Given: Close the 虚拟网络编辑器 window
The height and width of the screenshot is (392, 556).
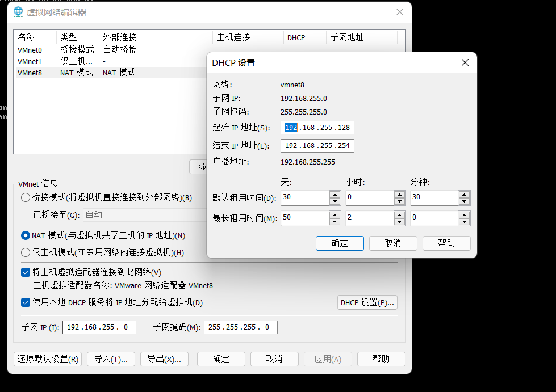Looking at the screenshot, I should 400,12.
